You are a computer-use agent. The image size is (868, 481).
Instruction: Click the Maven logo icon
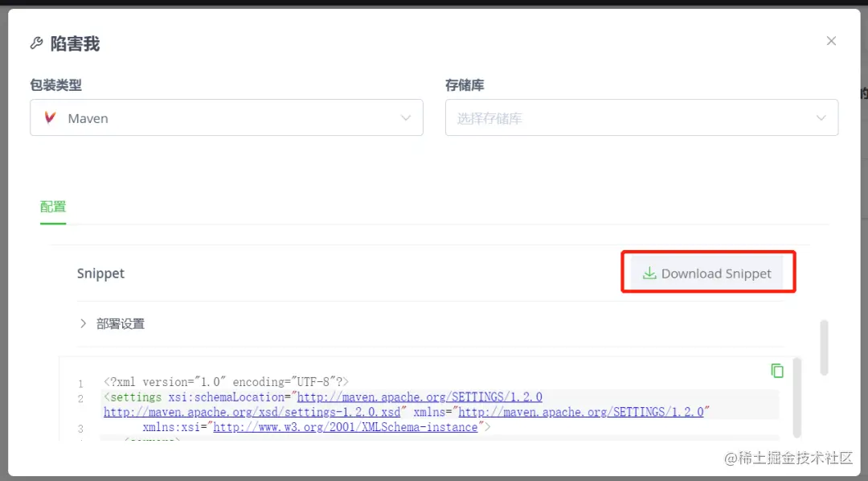(x=51, y=117)
